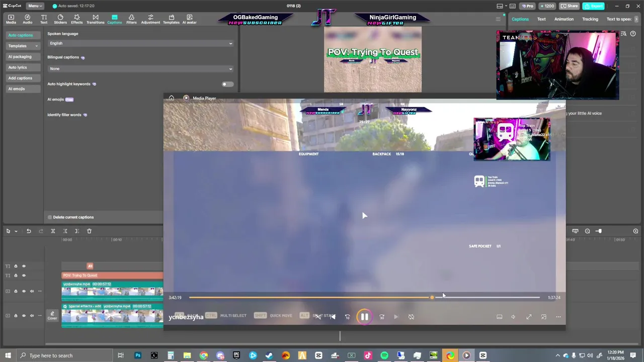644x362 pixels.
Task: Skip forward 30 seconds in Media Player
Action: pyautogui.click(x=382, y=317)
